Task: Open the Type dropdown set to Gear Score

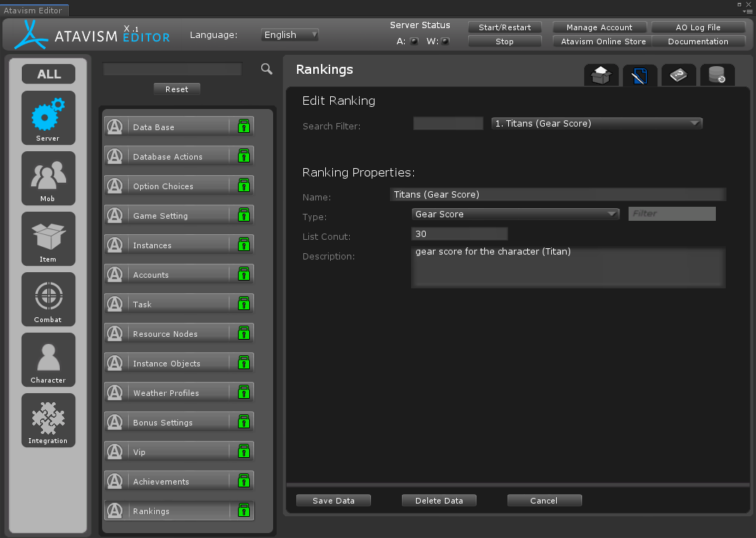Action: [x=515, y=214]
